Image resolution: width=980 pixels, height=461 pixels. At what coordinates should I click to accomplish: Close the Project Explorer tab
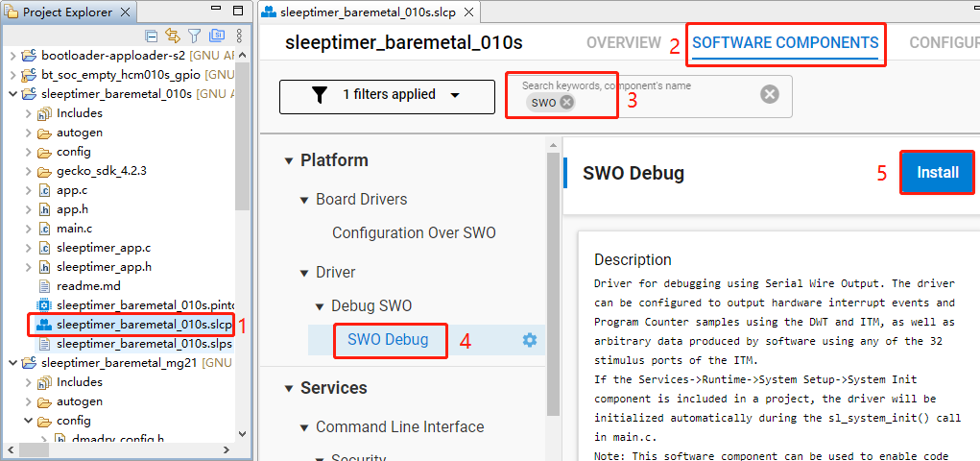click(x=125, y=12)
